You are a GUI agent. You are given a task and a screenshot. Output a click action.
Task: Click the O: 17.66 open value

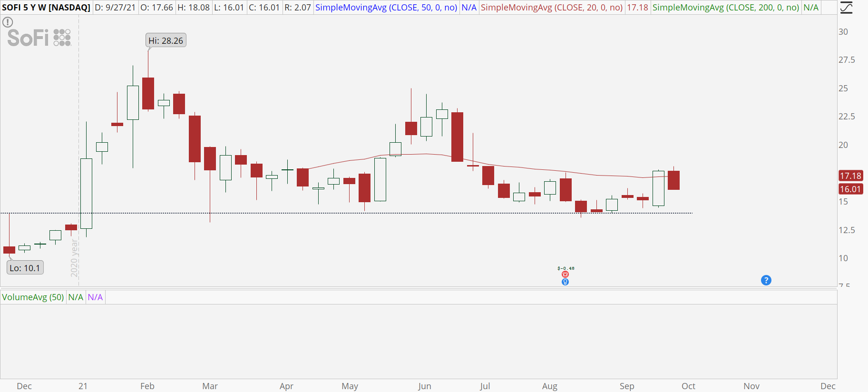pyautogui.click(x=156, y=8)
